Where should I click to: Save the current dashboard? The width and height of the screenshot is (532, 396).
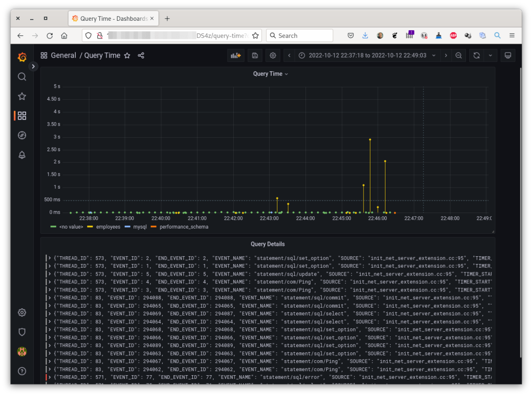click(255, 55)
